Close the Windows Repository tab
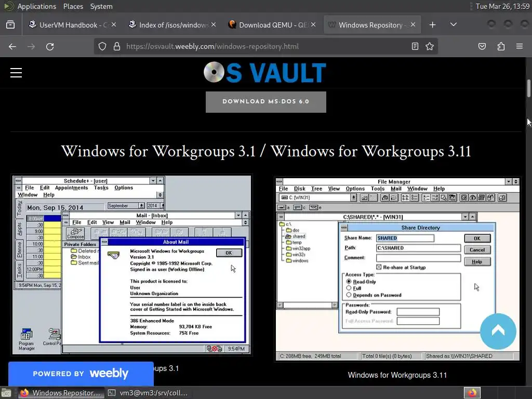 pyautogui.click(x=413, y=24)
